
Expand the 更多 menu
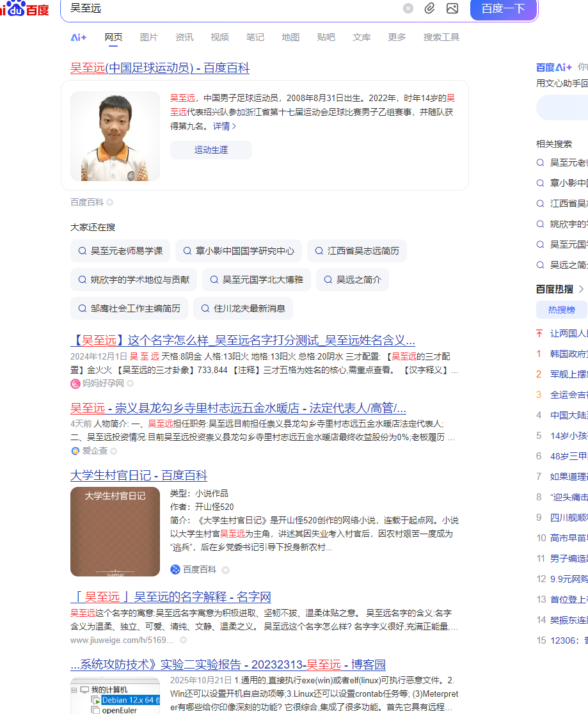tap(397, 37)
